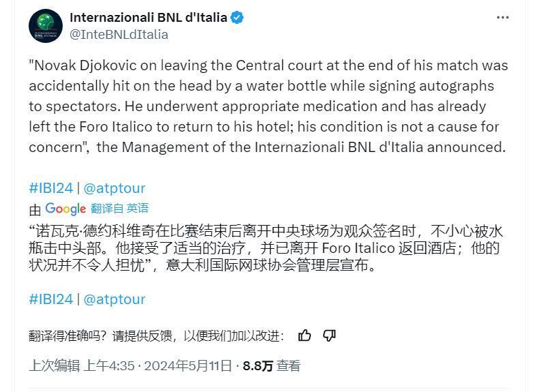
Task: Open the three-dot more options menu
Action: coord(502,18)
